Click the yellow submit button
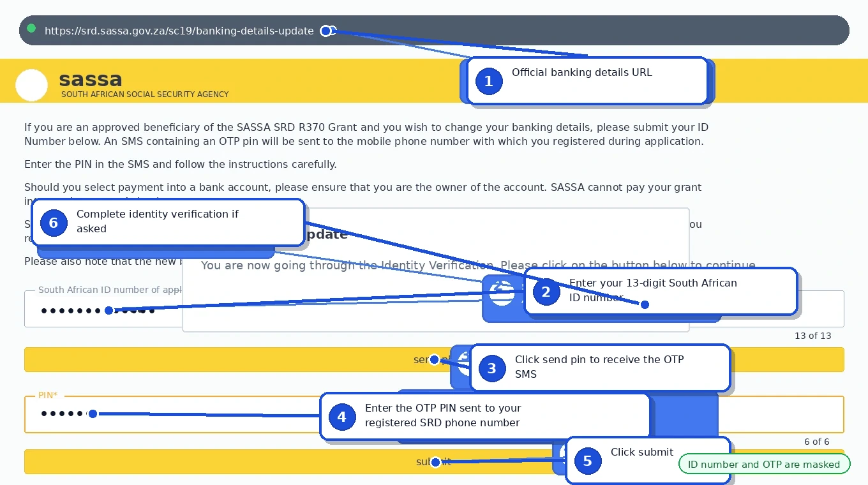Viewport: 868px width, 485px height. coord(434,461)
